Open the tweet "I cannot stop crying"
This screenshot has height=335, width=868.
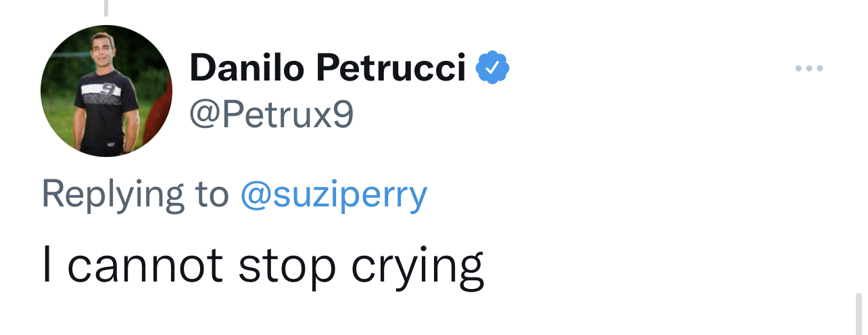(x=262, y=265)
